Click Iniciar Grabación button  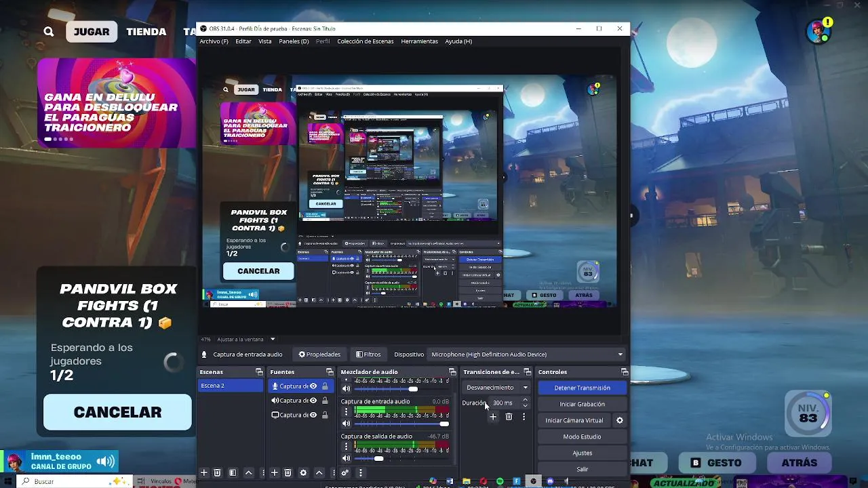coord(582,404)
